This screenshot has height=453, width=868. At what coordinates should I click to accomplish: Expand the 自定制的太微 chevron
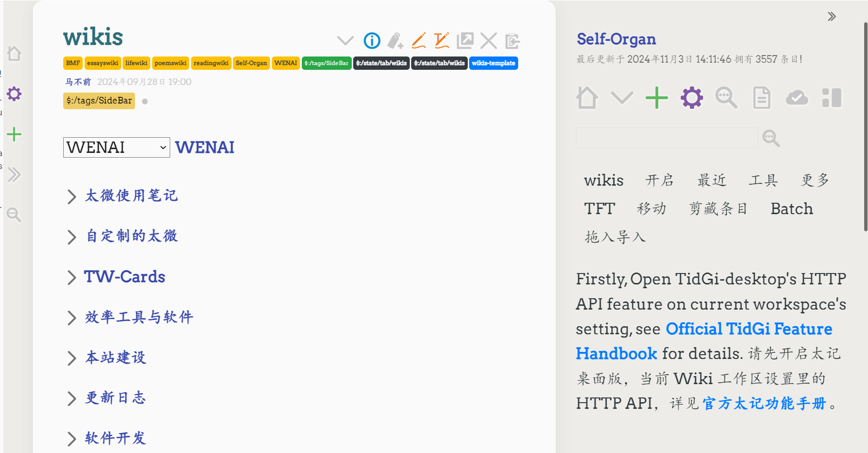point(71,237)
